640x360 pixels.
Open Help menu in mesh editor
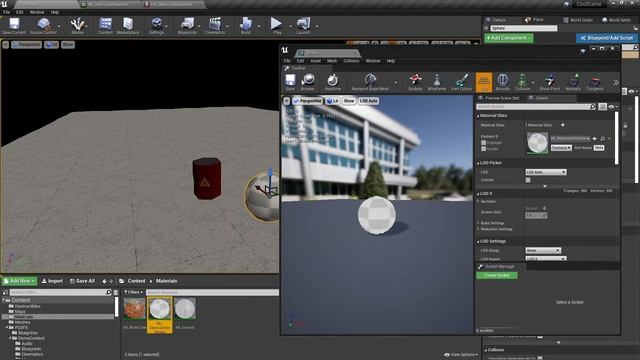point(391,61)
